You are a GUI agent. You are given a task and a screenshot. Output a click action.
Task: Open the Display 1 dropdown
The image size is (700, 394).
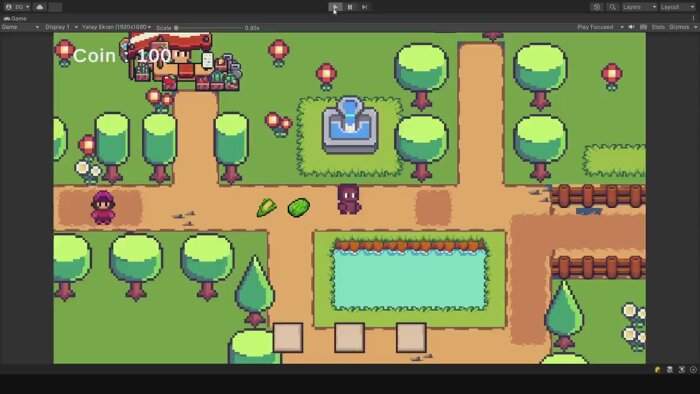[x=61, y=27]
